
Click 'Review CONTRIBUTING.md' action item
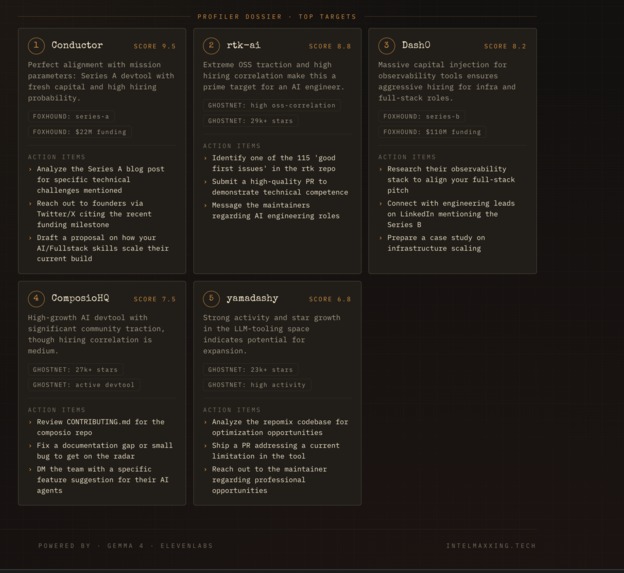[x=101, y=427]
